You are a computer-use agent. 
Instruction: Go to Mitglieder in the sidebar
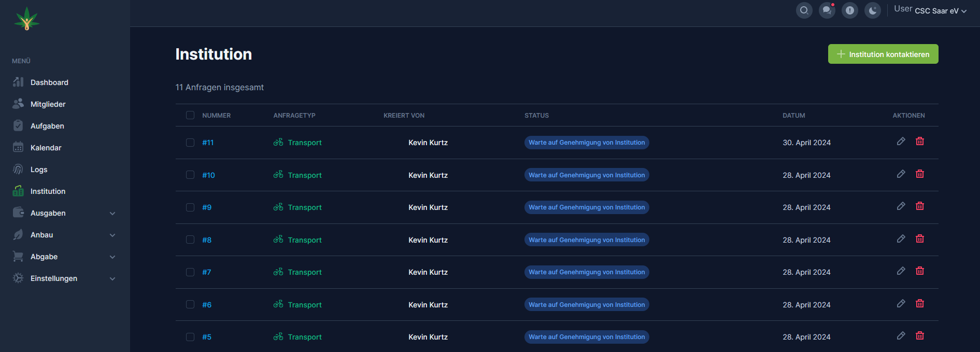pos(48,104)
